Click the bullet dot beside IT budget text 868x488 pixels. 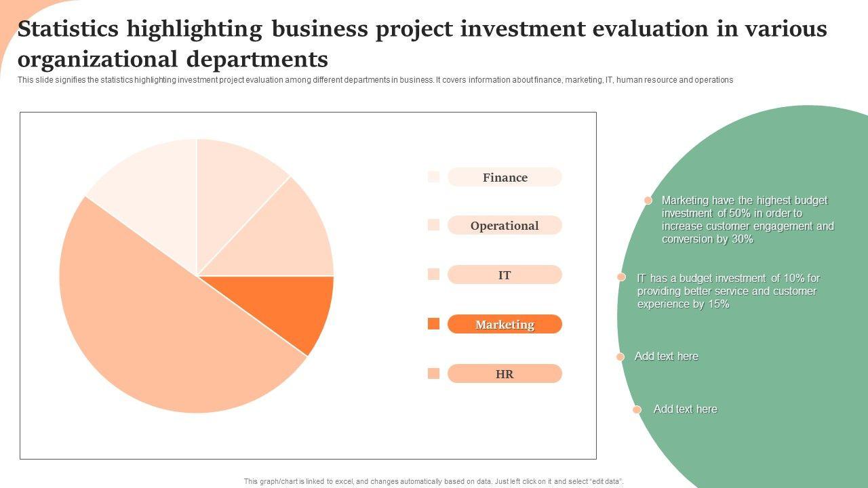click(x=621, y=277)
